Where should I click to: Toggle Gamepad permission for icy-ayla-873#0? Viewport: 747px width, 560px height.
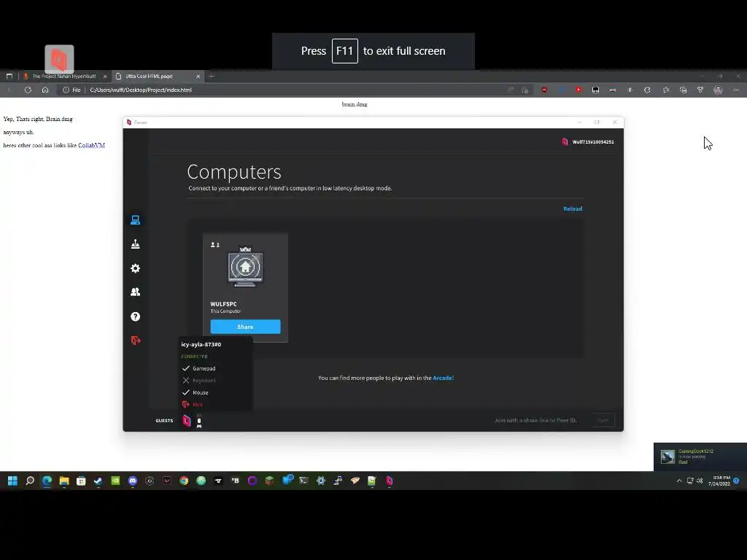coord(198,368)
